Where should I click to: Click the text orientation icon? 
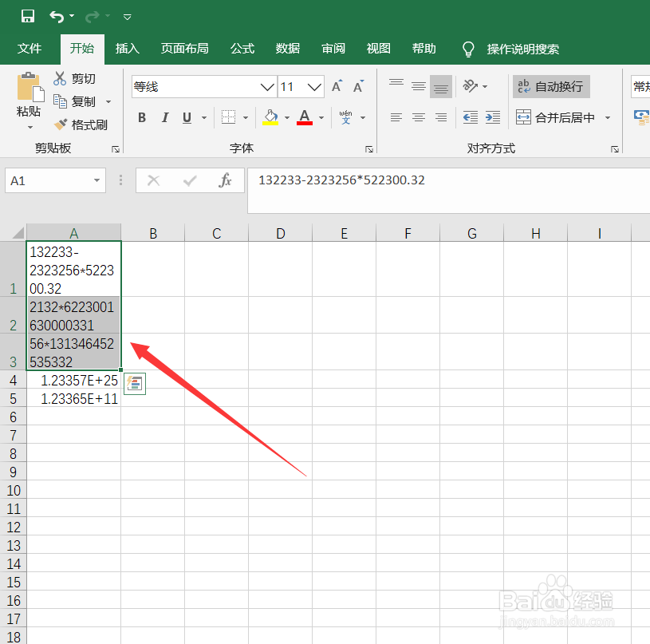pyautogui.click(x=471, y=86)
